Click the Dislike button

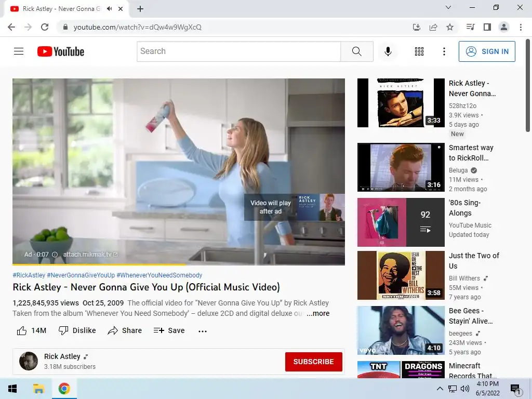click(77, 330)
